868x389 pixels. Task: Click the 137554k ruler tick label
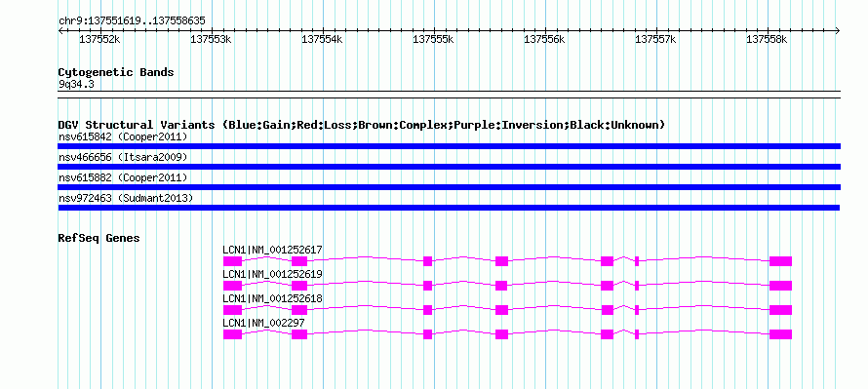click(x=322, y=40)
